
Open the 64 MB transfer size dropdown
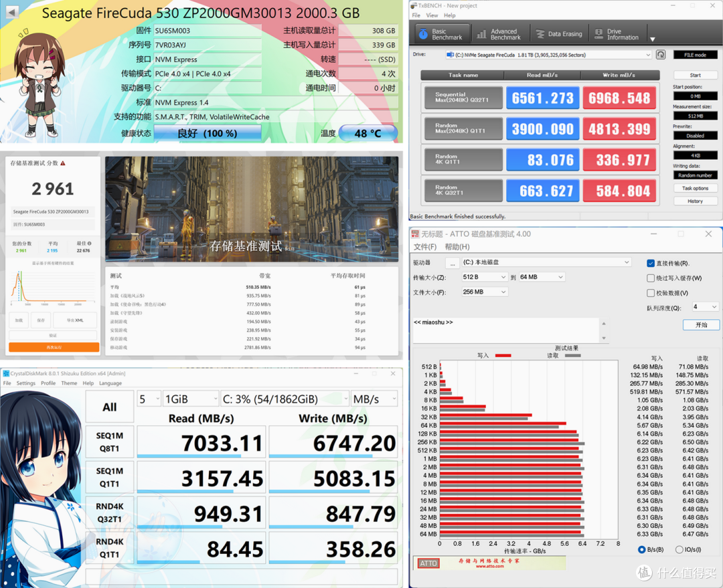542,278
